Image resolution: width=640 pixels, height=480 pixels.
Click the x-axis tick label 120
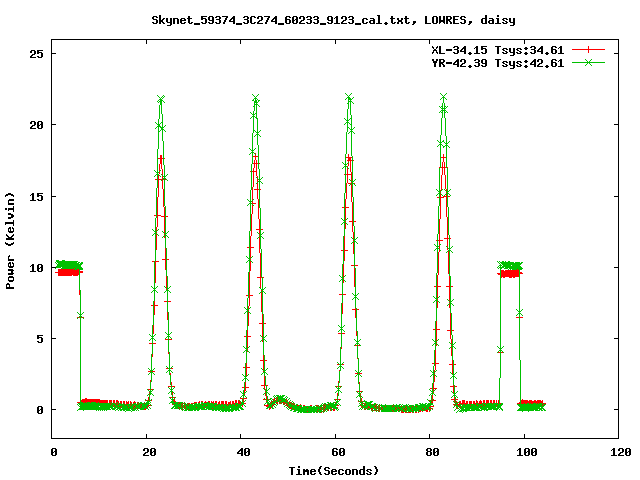click(x=621, y=452)
